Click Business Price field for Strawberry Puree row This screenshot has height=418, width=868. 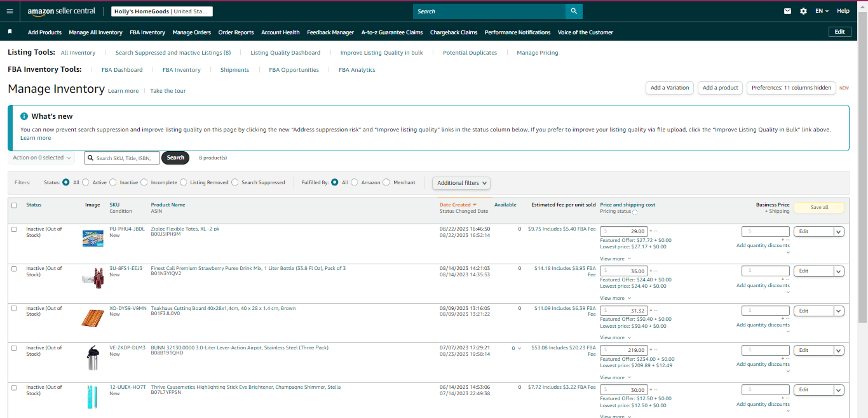point(766,271)
